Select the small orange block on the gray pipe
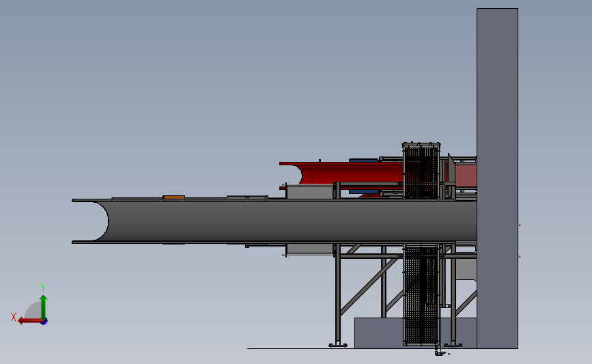The height and width of the screenshot is (364, 592). tap(174, 197)
